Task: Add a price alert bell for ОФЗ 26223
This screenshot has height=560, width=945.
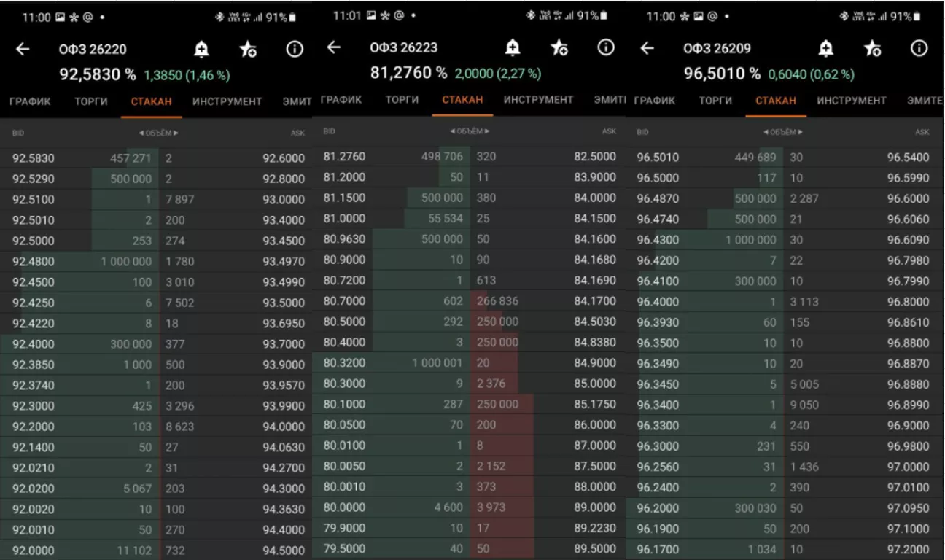Action: point(513,47)
